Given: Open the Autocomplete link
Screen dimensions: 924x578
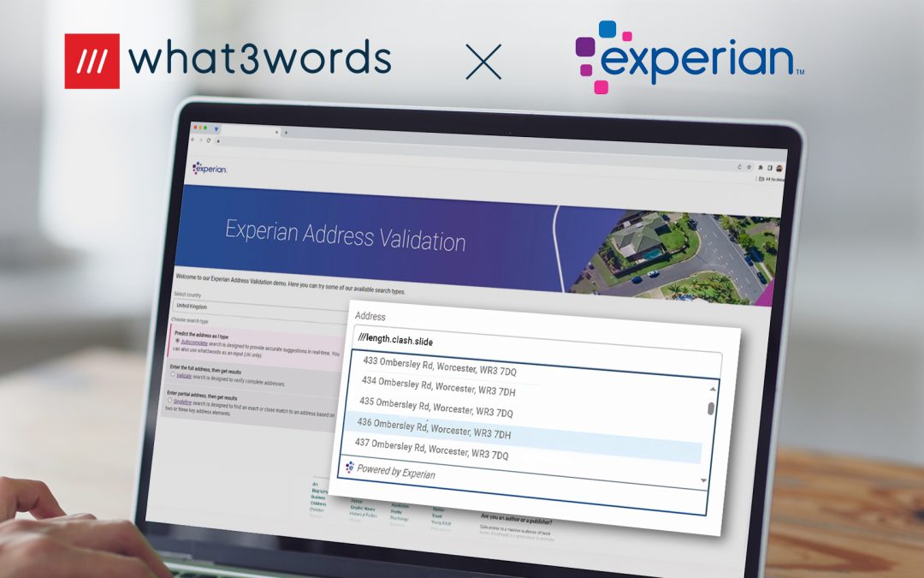Looking at the screenshot, I should coord(194,343).
